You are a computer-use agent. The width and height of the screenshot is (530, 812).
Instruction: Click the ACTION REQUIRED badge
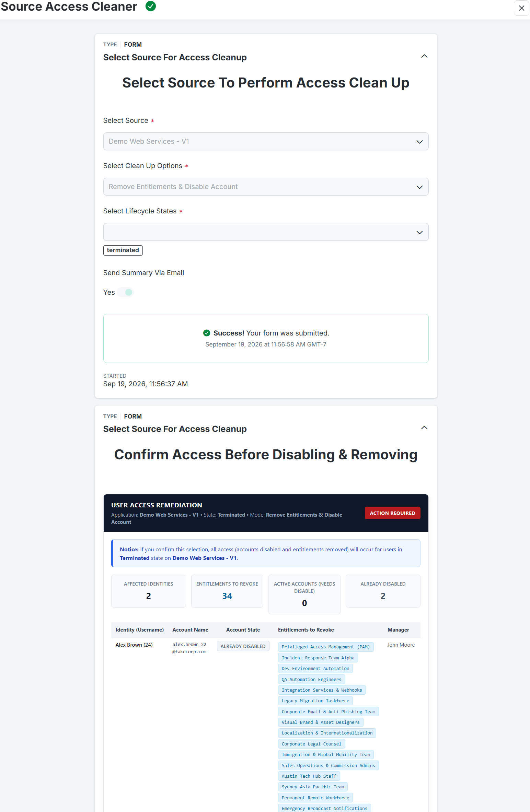tap(392, 513)
